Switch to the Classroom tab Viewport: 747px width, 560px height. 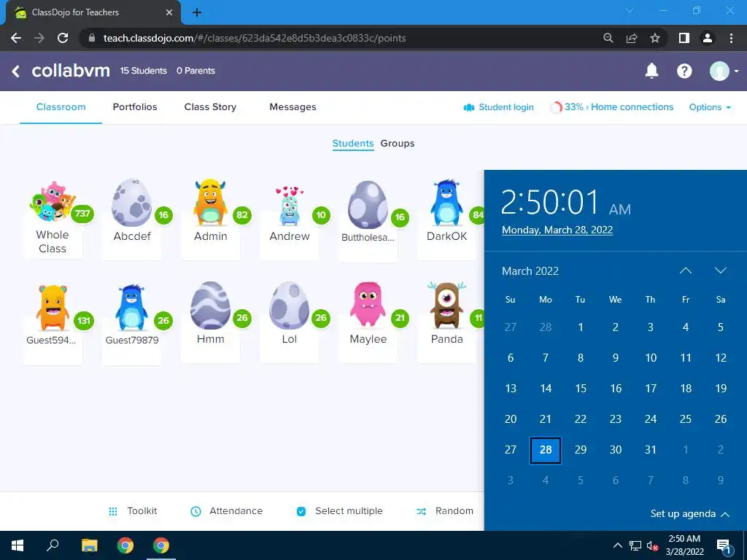(61, 107)
